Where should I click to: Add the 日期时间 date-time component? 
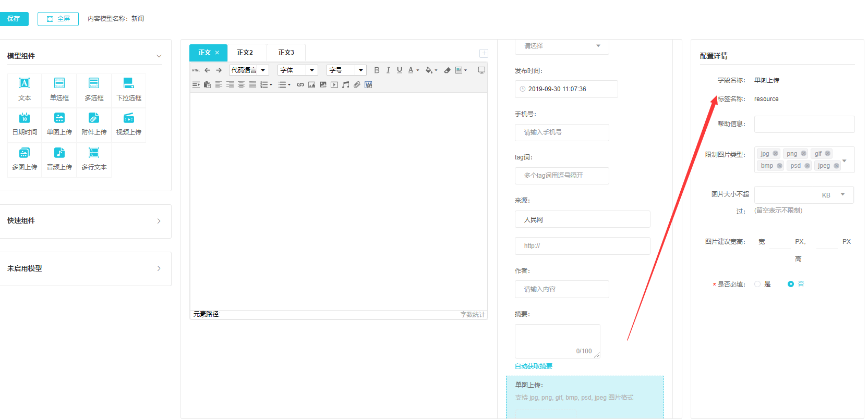point(25,125)
